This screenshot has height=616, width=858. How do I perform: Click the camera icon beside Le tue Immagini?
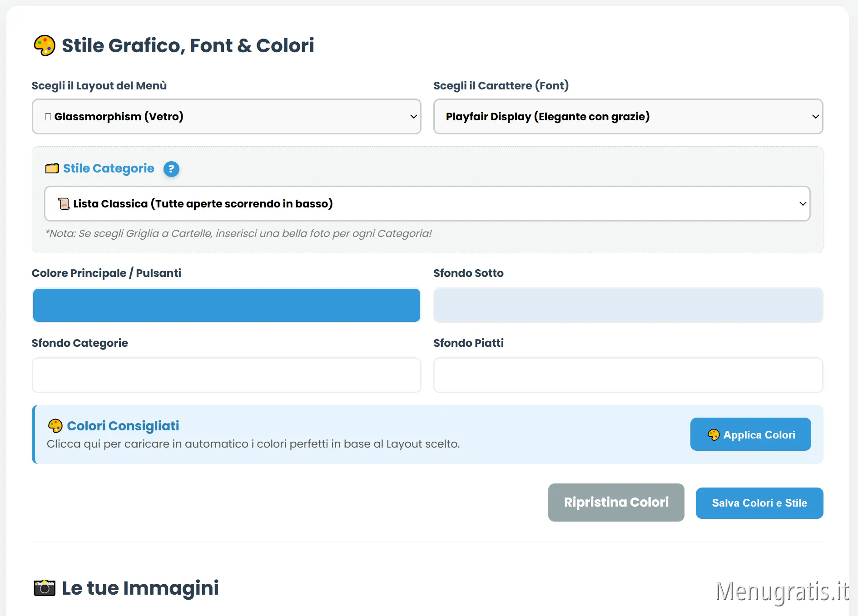[x=45, y=588]
